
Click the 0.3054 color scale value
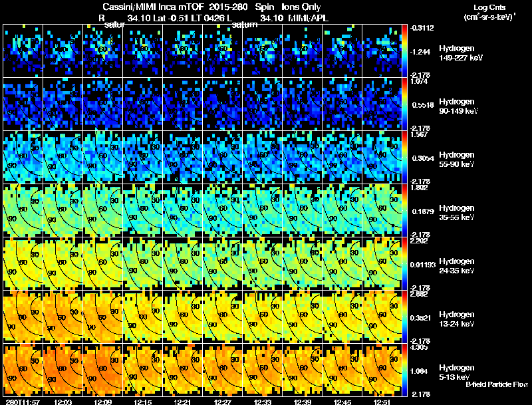point(423,158)
